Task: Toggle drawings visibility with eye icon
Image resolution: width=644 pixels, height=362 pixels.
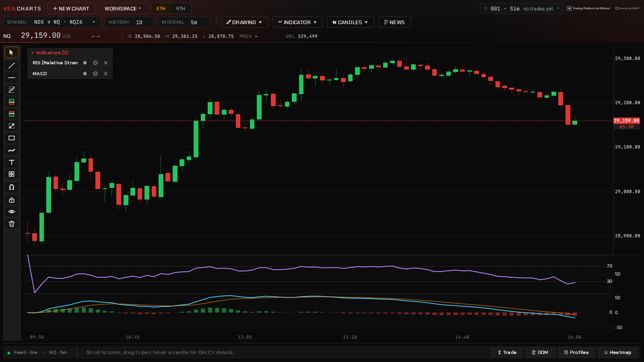Action: pyautogui.click(x=11, y=212)
